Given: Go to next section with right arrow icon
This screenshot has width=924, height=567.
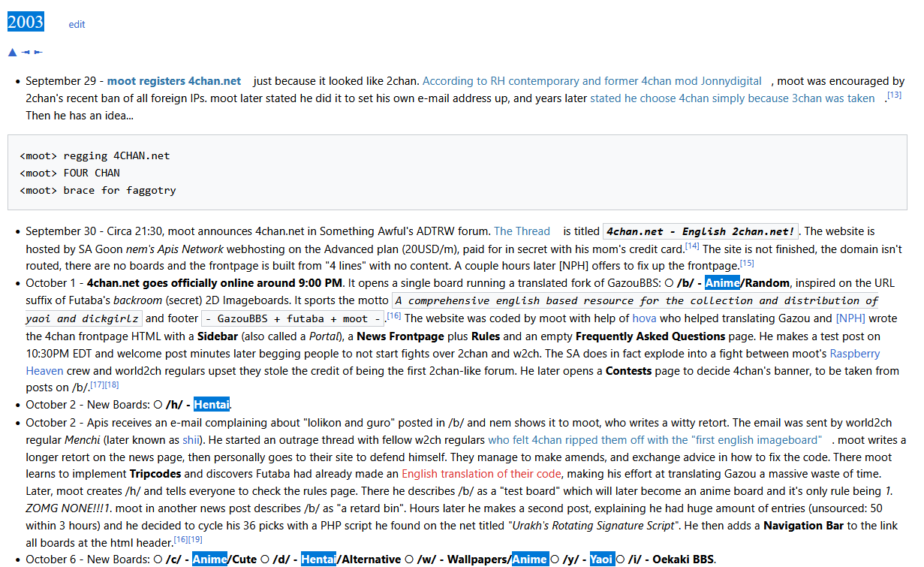Looking at the screenshot, I should (38, 52).
